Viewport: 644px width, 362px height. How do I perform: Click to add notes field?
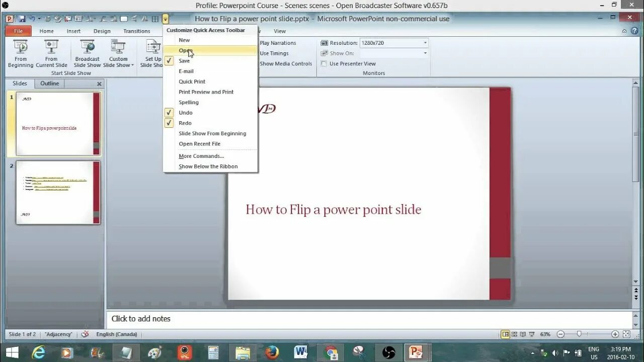click(370, 319)
